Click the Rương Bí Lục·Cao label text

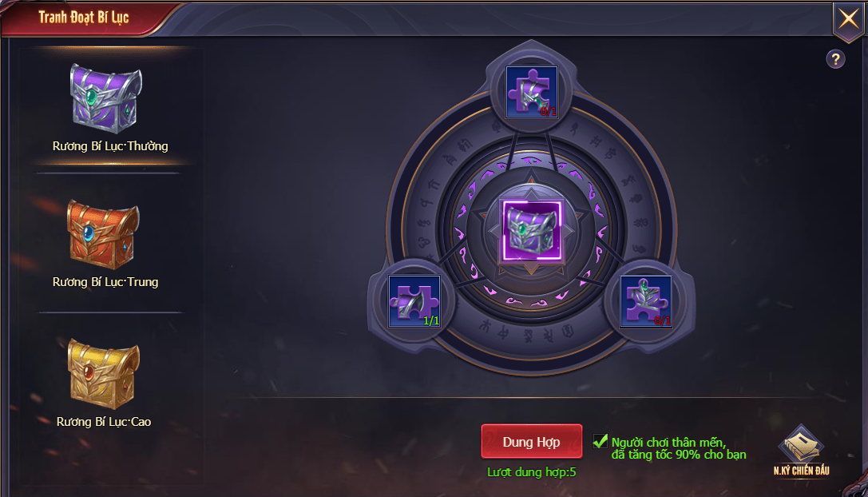[x=104, y=422]
